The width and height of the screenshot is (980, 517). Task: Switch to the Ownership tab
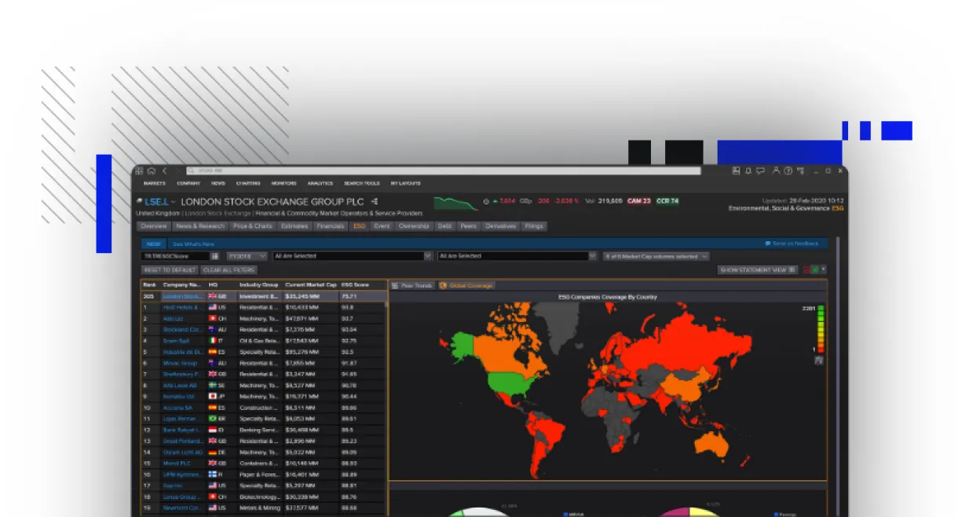pos(414,226)
